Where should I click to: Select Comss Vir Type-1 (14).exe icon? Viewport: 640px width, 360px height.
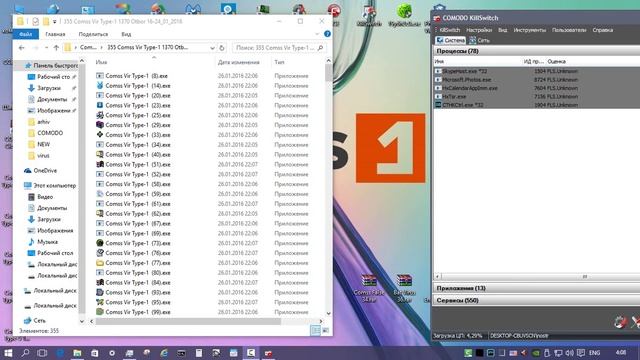(100, 86)
